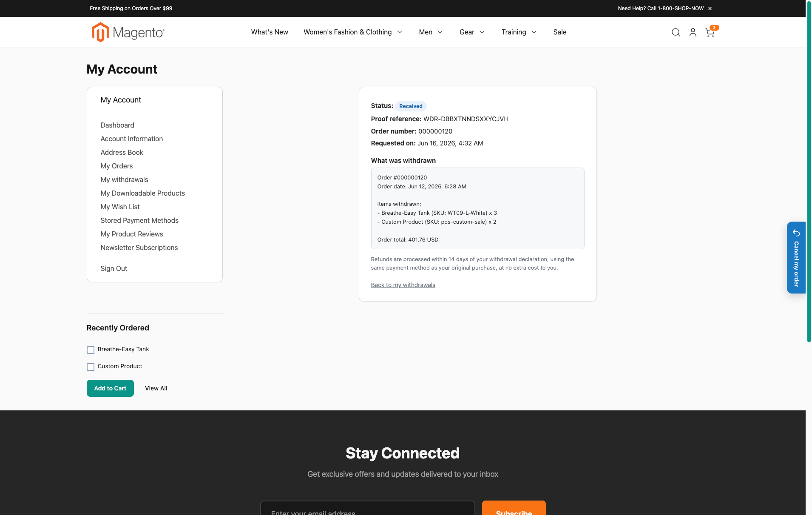The image size is (812, 515).
Task: Open the Magento logo home link
Action: [128, 32]
